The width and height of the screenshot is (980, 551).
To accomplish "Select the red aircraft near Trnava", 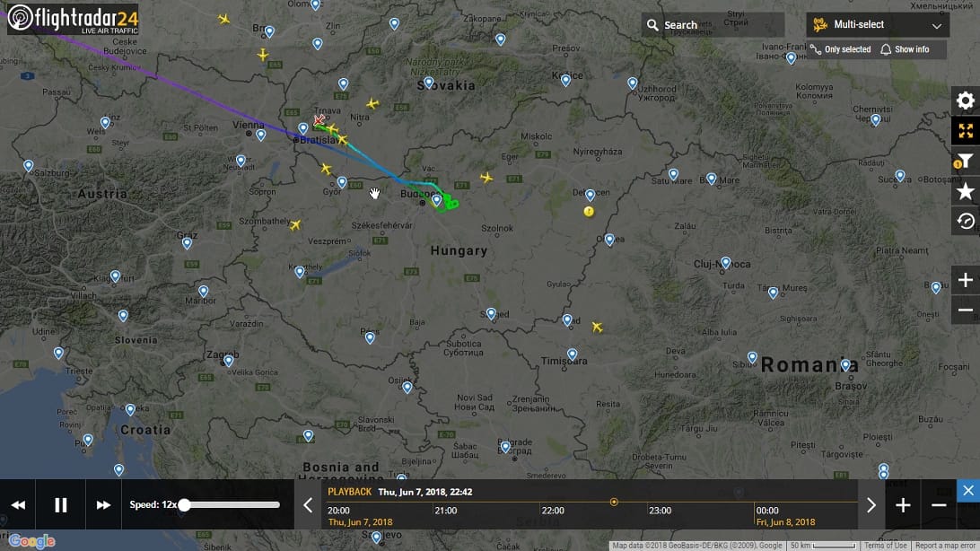I will 319,119.
